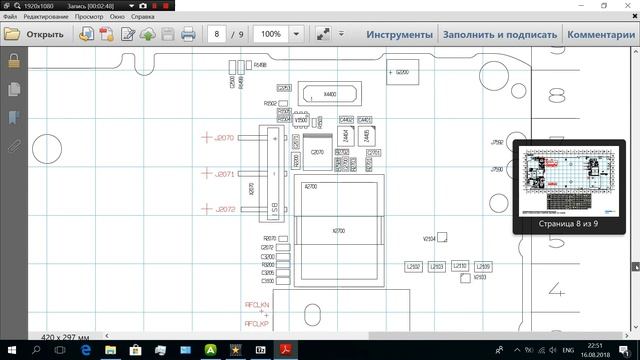Click the recorder camera snapshot icon

[143, 6]
